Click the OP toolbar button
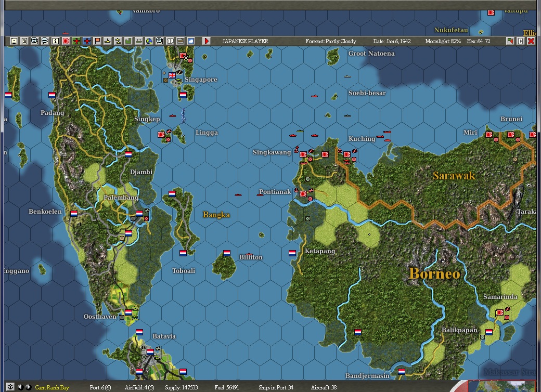The width and height of the screenshot is (541, 392). (170, 41)
